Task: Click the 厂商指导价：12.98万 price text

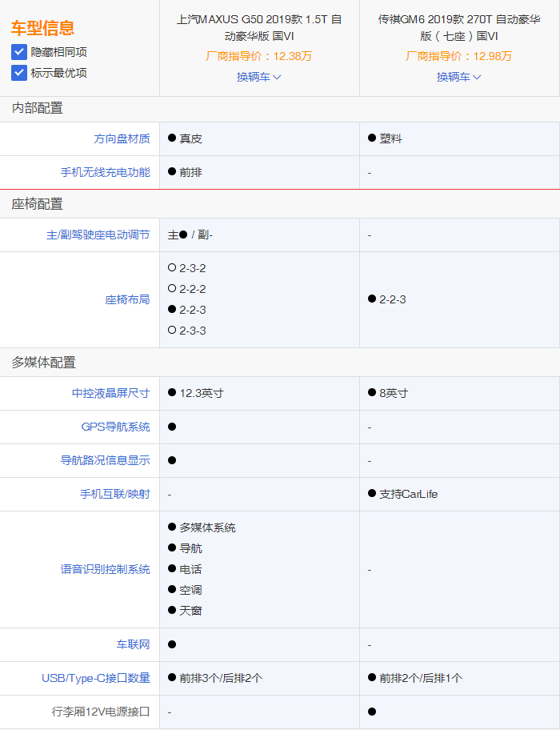Action: coord(458,56)
